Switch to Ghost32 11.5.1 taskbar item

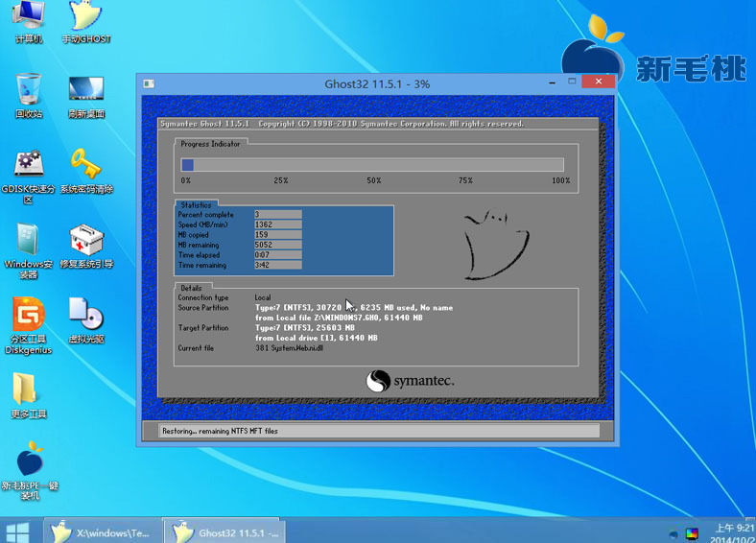pyautogui.click(x=224, y=531)
